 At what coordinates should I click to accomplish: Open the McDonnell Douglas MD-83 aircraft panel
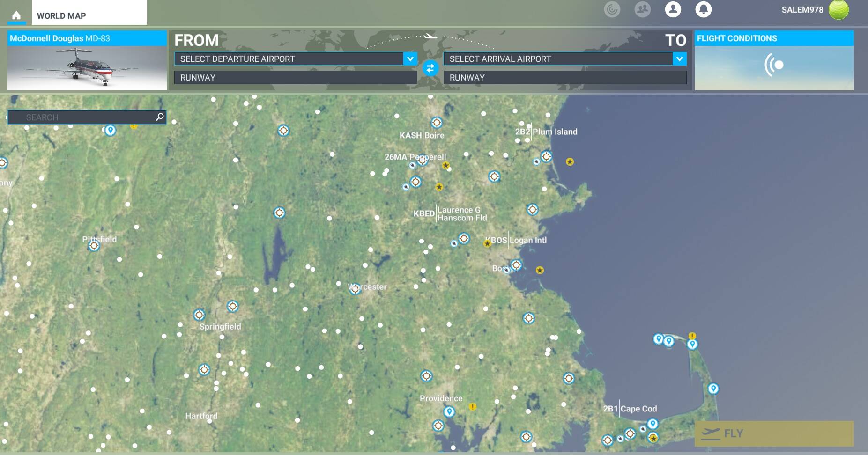click(x=87, y=61)
